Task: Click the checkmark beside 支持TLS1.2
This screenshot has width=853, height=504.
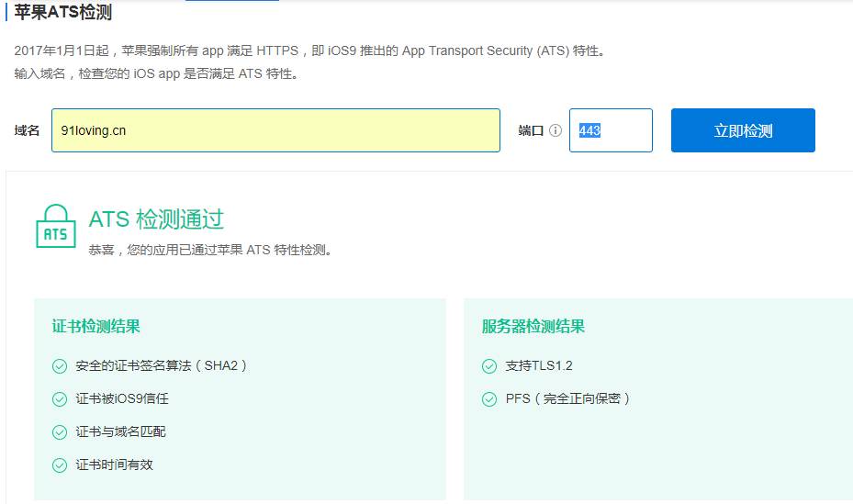Action: tap(489, 365)
